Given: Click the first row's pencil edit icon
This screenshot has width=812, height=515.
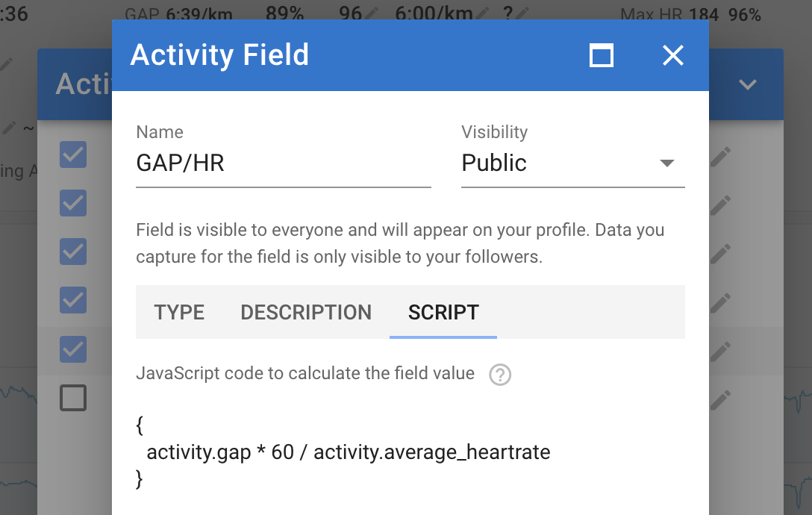Looking at the screenshot, I should coord(720,156).
